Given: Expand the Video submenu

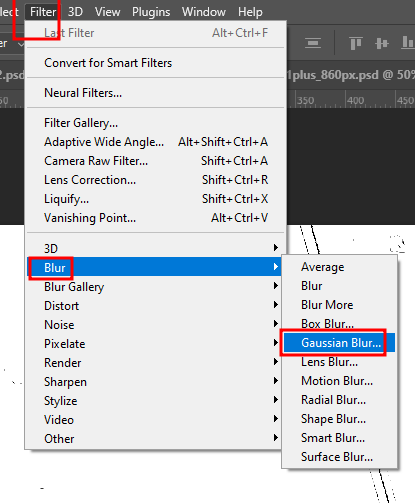Looking at the screenshot, I should tap(155, 419).
